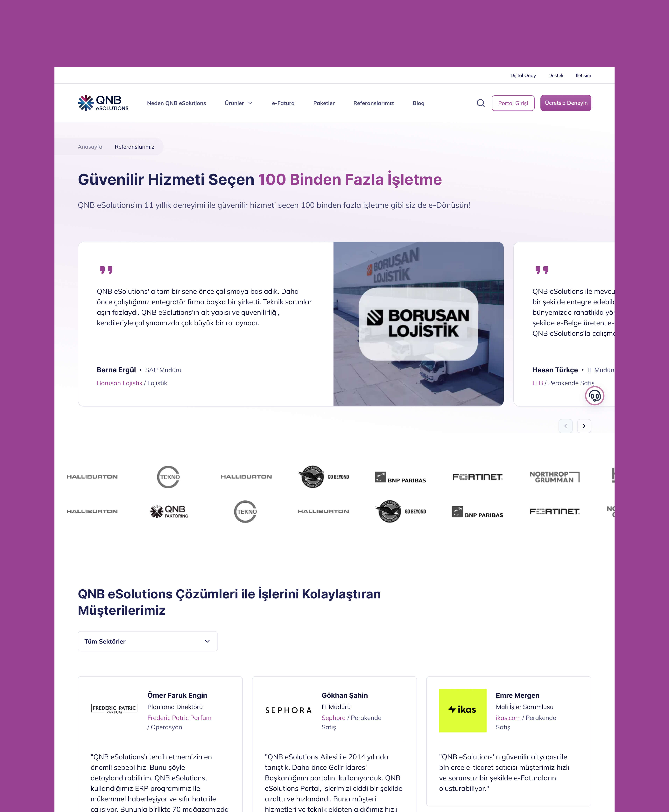Open the e-Fatura menu item
Screen dimensions: 669x812
[283, 103]
